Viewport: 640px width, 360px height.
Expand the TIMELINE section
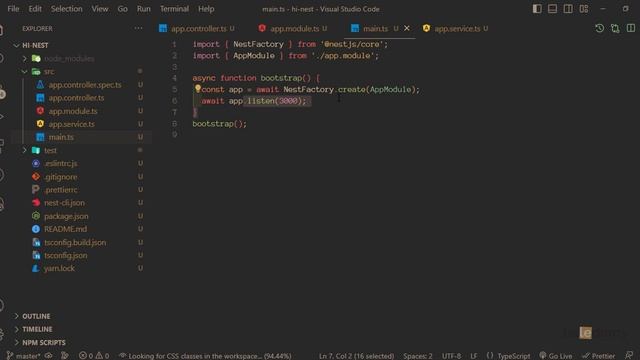(x=37, y=329)
